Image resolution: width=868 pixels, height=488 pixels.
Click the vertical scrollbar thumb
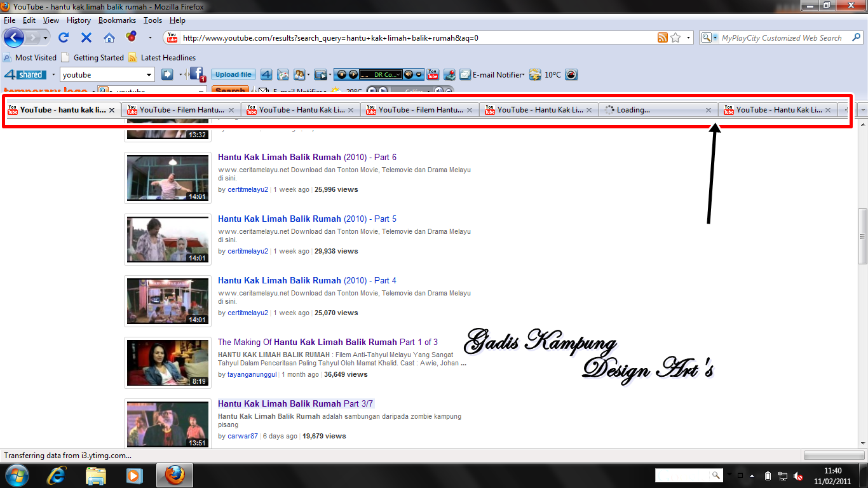862,236
